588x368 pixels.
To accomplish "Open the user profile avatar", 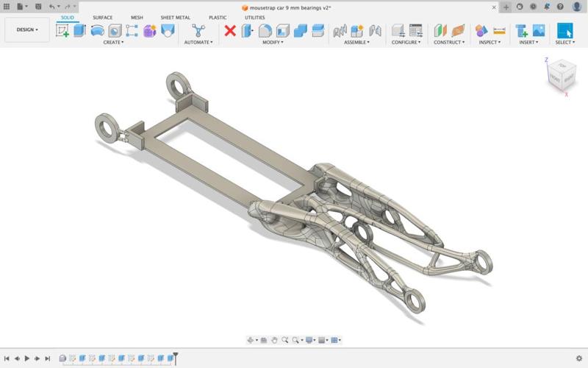I will [577, 7].
